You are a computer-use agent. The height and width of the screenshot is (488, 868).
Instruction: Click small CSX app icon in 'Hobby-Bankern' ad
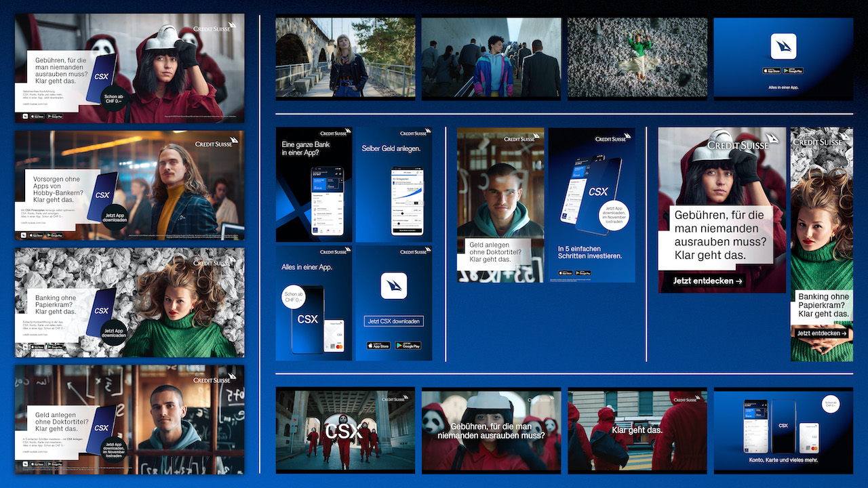point(25,235)
